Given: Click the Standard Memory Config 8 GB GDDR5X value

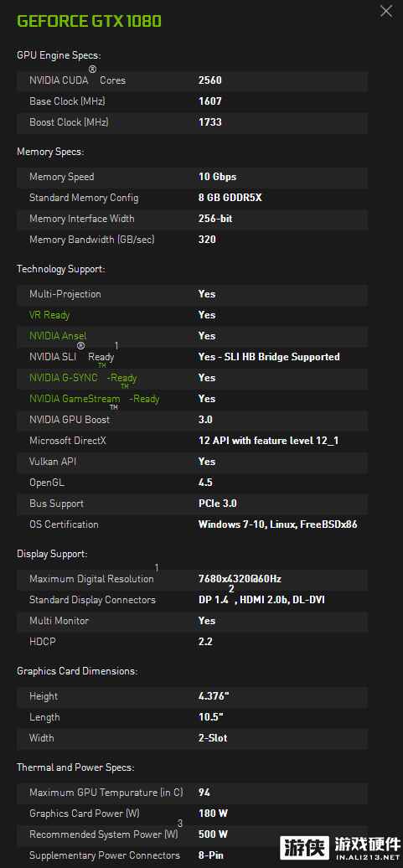Looking at the screenshot, I should coord(230,199).
